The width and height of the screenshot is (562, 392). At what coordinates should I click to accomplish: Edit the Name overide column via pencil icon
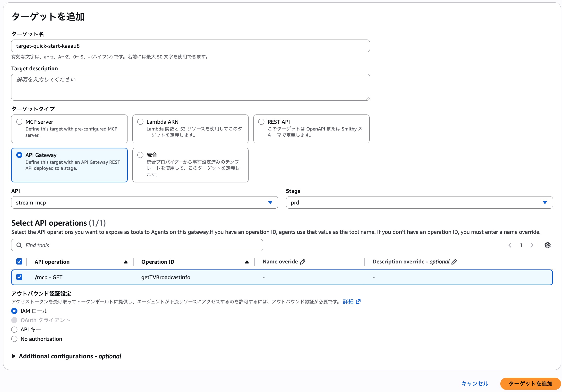[303, 262]
